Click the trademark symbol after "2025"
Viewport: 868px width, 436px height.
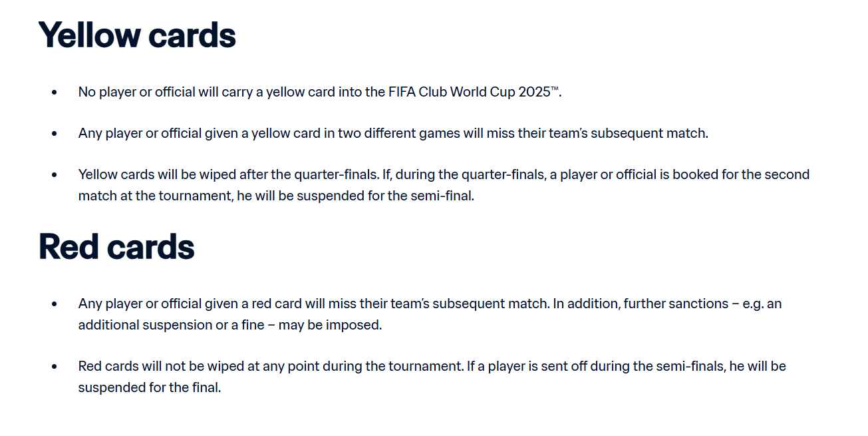(555, 89)
